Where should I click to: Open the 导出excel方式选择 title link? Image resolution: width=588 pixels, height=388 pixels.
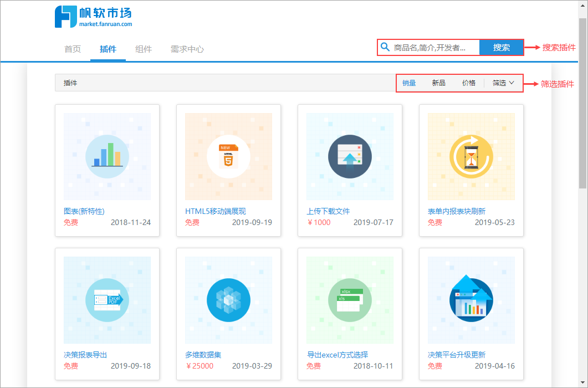(x=338, y=355)
